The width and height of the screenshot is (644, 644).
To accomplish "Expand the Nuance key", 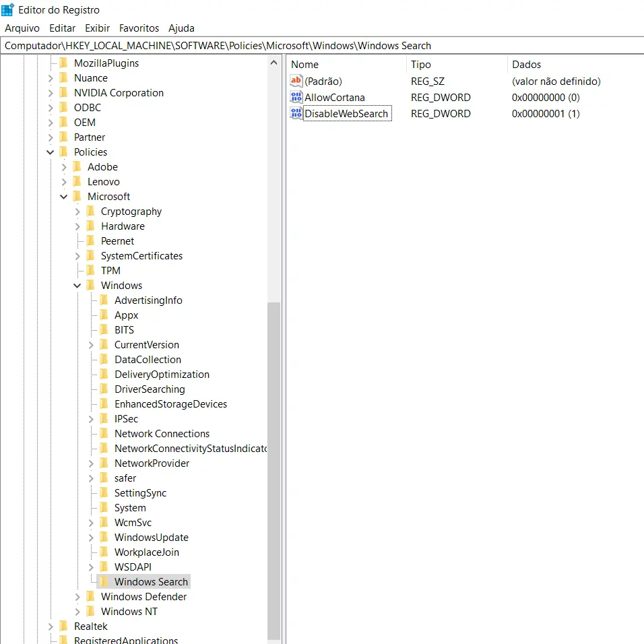I will point(50,78).
